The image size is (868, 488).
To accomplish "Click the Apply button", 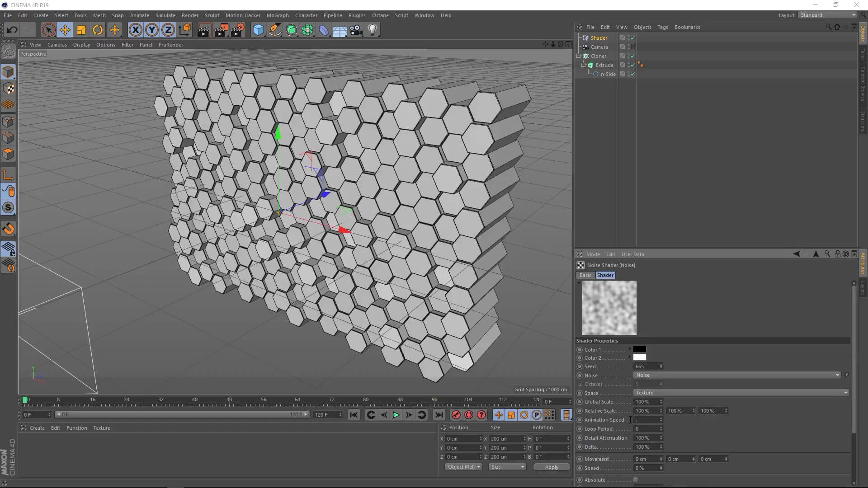I will point(551,467).
